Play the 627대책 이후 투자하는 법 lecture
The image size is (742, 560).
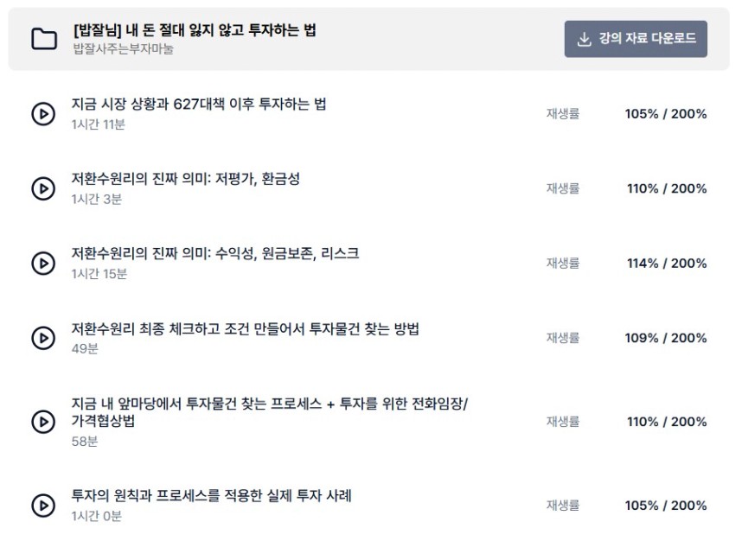[x=43, y=114]
